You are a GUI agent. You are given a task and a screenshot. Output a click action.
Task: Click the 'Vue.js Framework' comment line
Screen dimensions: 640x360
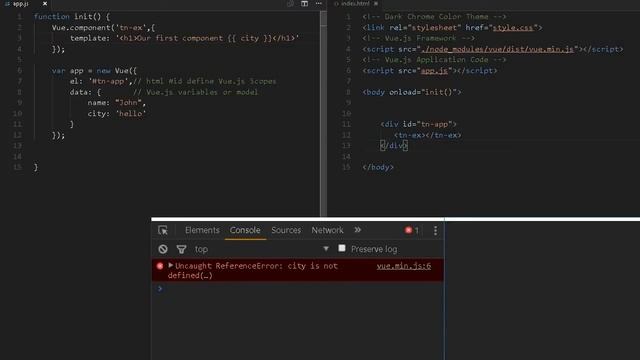point(418,38)
